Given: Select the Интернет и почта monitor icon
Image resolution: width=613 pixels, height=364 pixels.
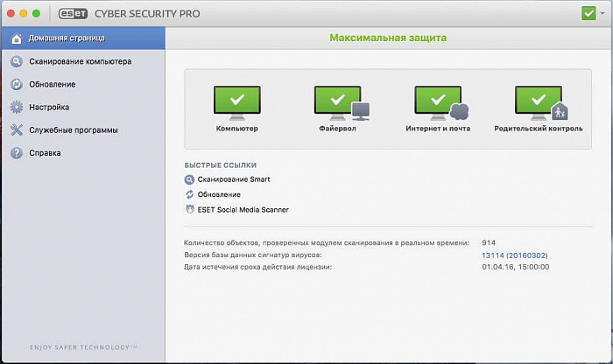Looking at the screenshot, I should pos(437,103).
